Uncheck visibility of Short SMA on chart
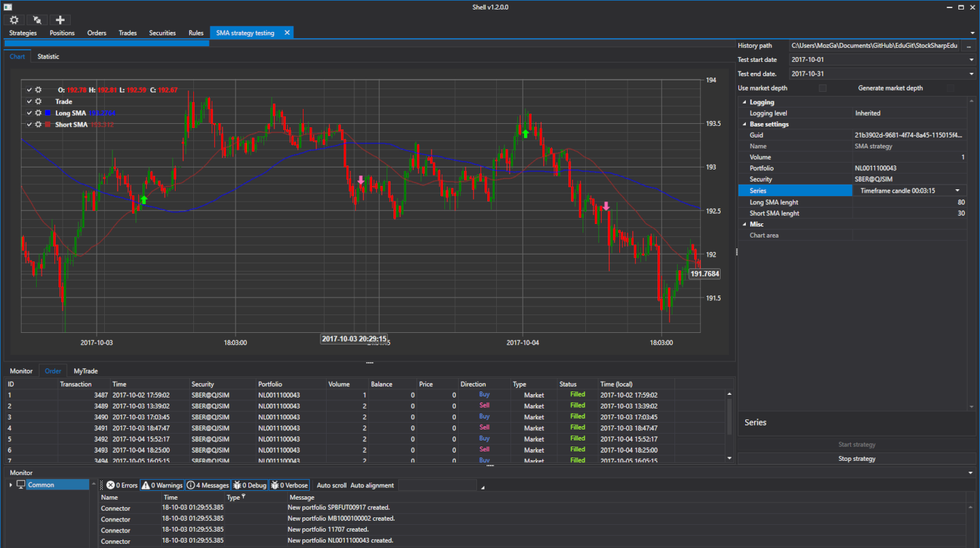Screen dimensions: 980x548 point(29,125)
